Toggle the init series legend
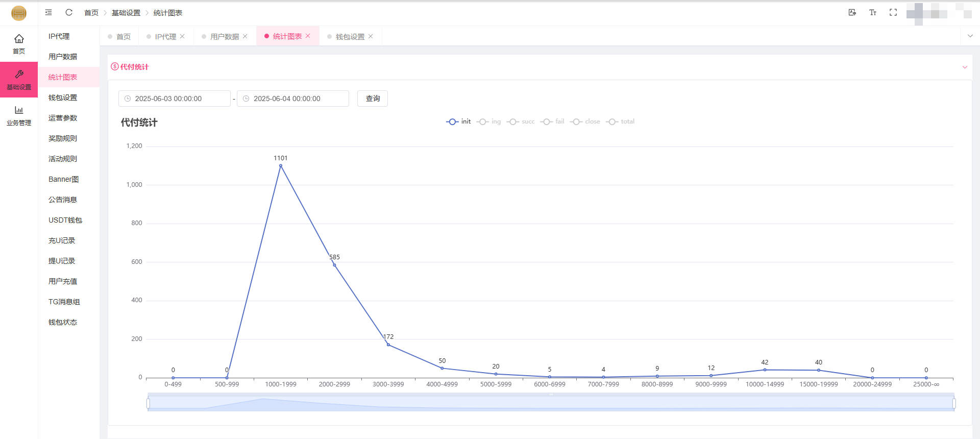This screenshot has height=439, width=980. point(458,121)
